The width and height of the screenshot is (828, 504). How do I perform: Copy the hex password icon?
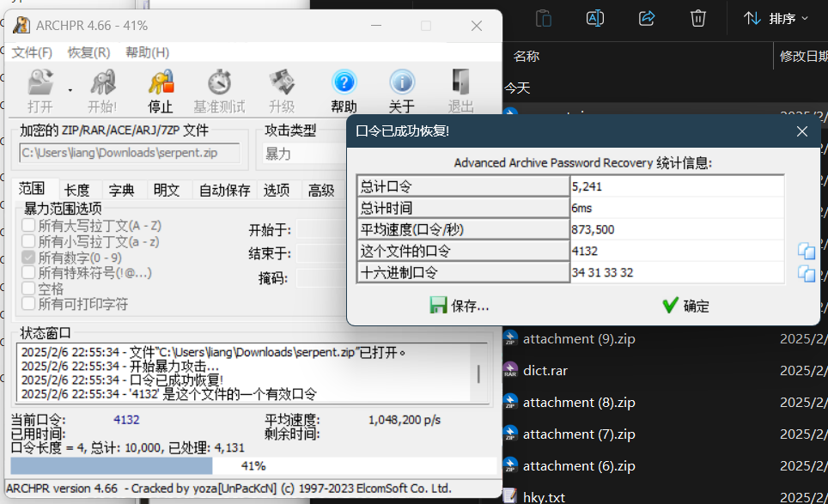pyautogui.click(x=807, y=273)
